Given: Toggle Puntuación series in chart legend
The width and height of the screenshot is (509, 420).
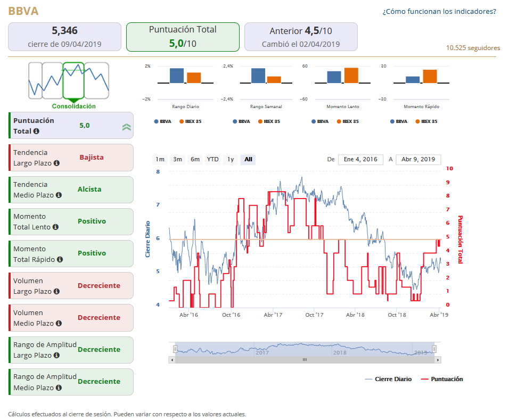Looking at the screenshot, I should coord(442,379).
